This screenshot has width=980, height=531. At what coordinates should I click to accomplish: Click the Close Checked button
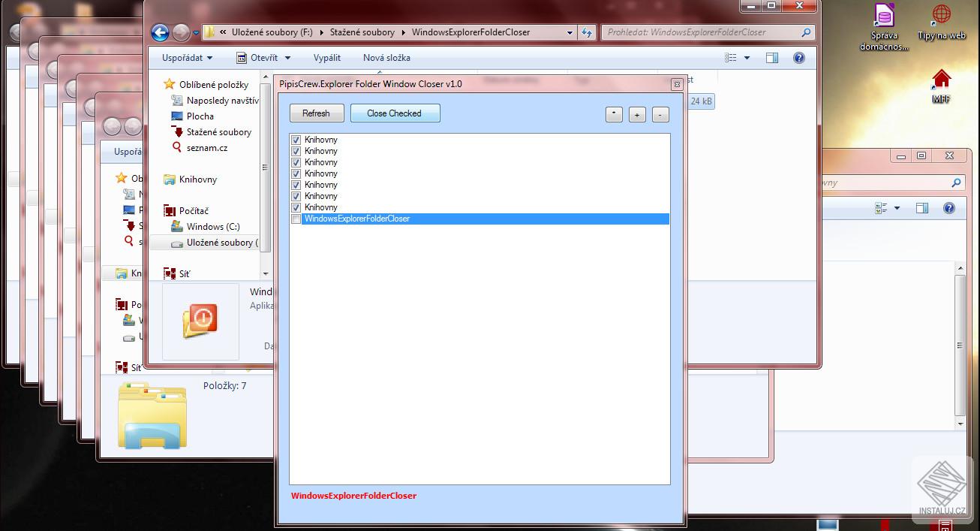point(395,113)
